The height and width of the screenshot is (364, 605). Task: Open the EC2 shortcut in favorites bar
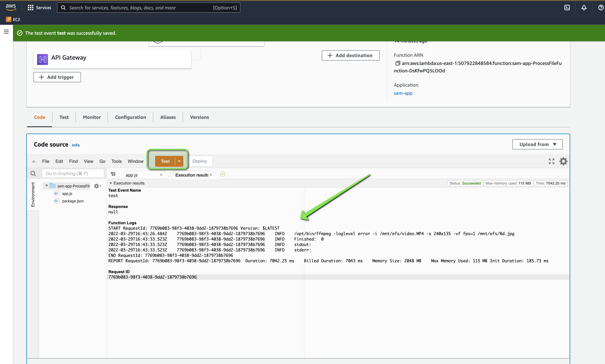[13, 19]
